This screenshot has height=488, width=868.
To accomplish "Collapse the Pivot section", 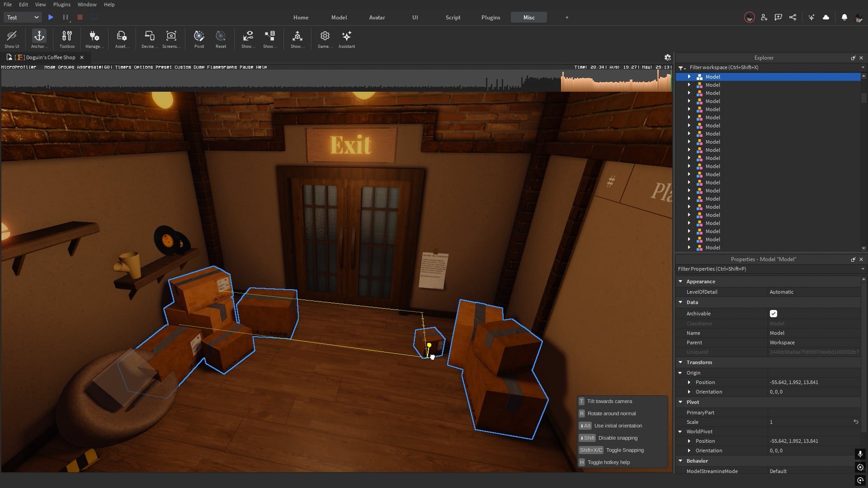I will (x=680, y=402).
